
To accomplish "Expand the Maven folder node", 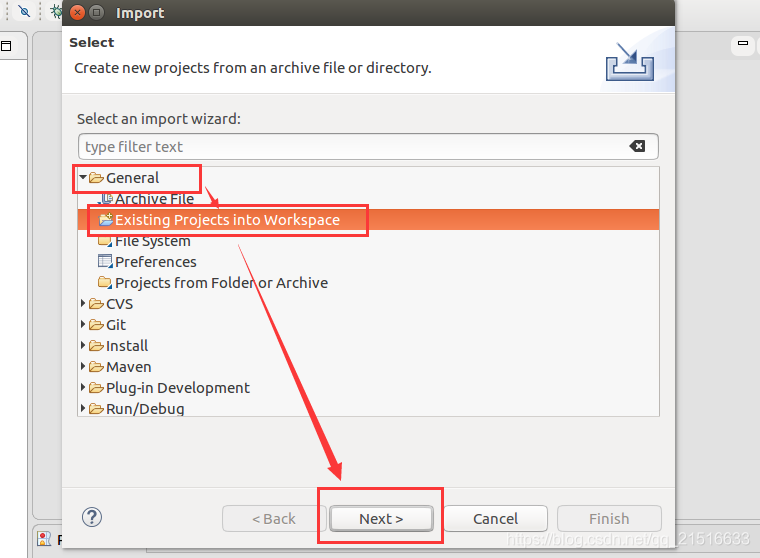I will tap(83, 366).
